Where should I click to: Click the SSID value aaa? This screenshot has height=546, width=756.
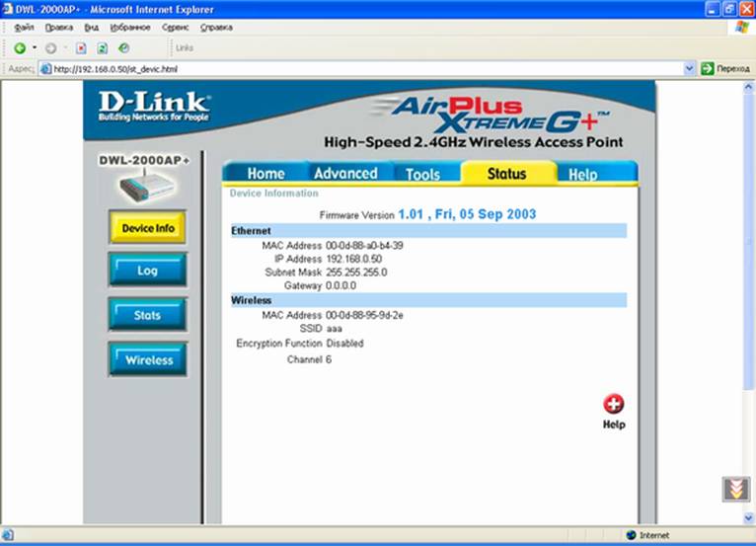pyautogui.click(x=335, y=329)
